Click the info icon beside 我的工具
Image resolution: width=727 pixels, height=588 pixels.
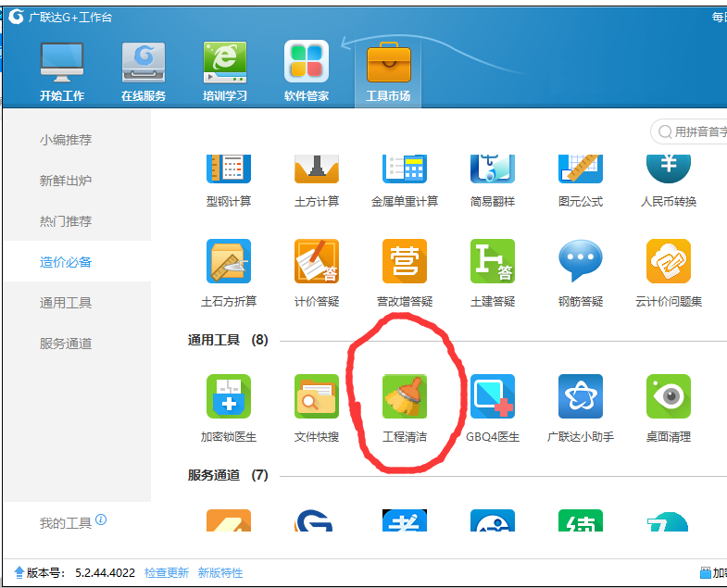pos(101,519)
